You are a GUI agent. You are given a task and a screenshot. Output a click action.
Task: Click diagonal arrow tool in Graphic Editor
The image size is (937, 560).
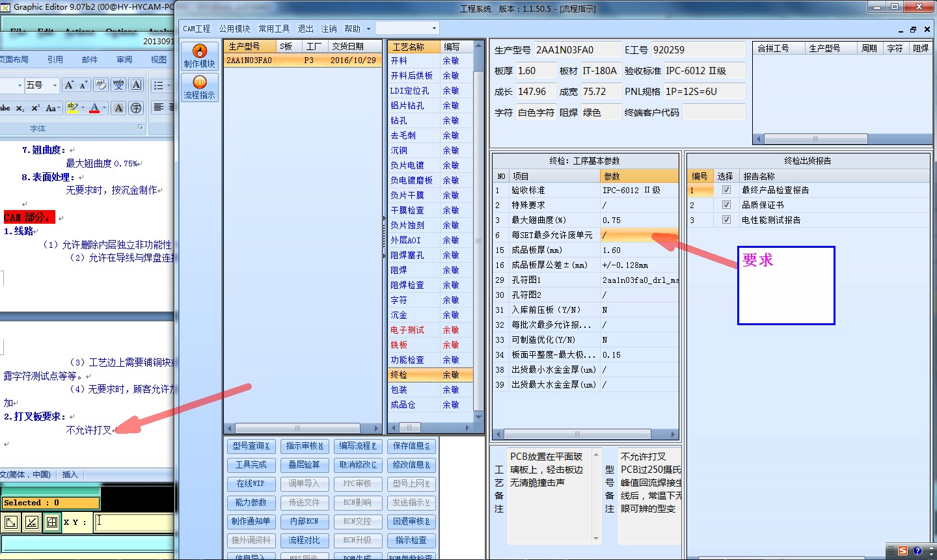click(11, 522)
